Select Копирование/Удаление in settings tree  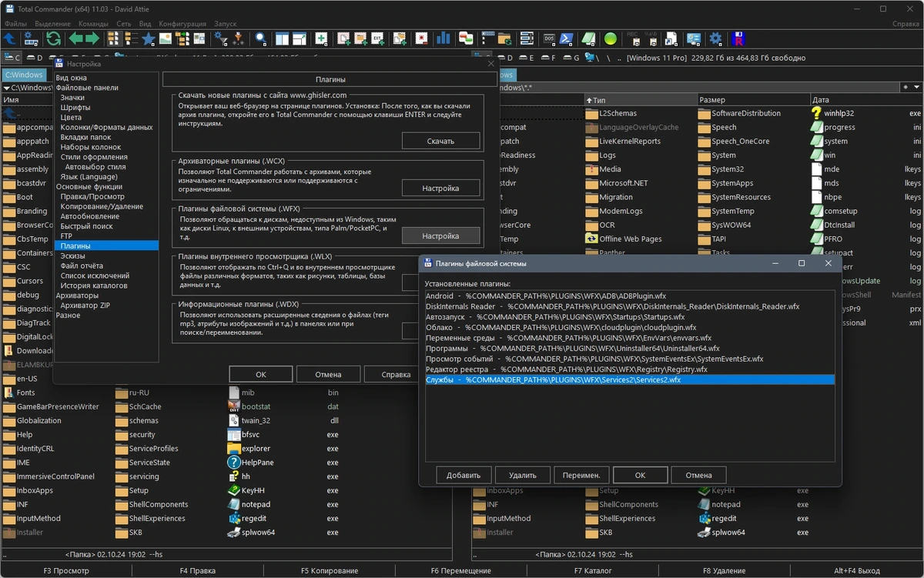coord(102,206)
